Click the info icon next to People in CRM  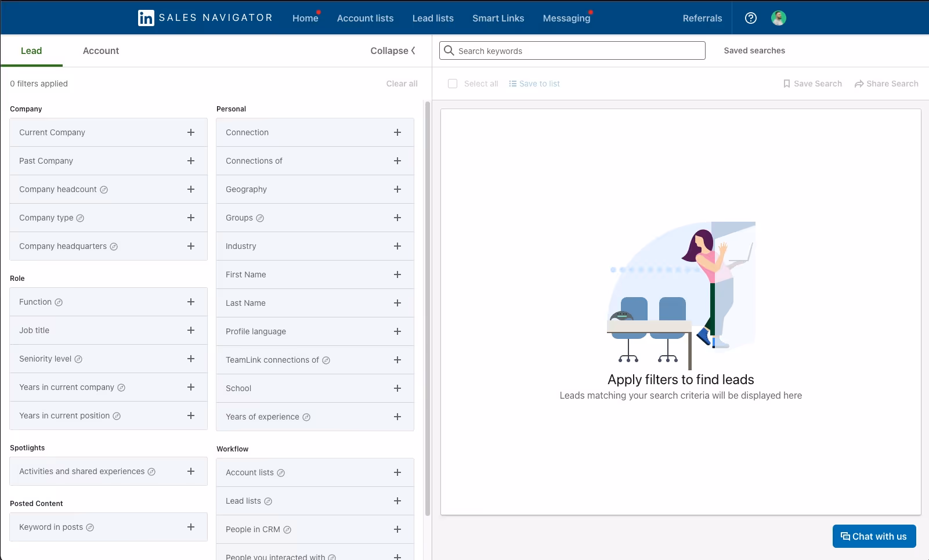(287, 530)
